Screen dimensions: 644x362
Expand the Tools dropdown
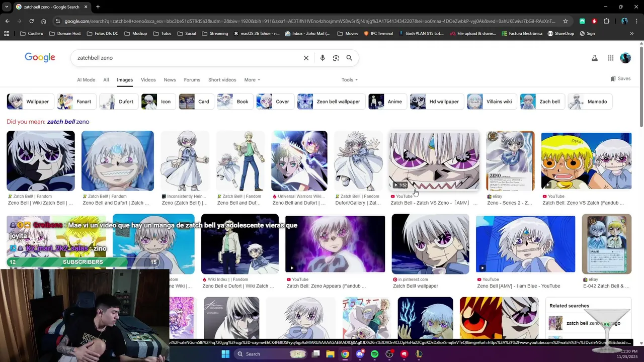[350, 80]
